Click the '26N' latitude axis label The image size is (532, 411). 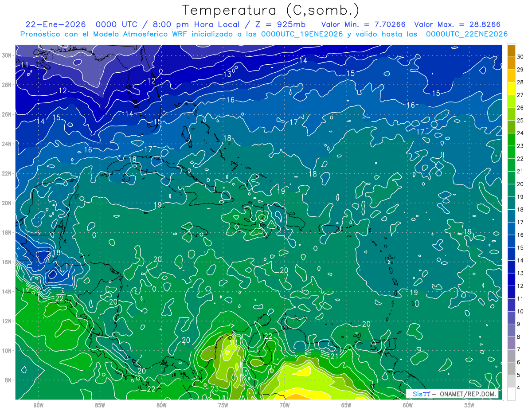pos(7,114)
